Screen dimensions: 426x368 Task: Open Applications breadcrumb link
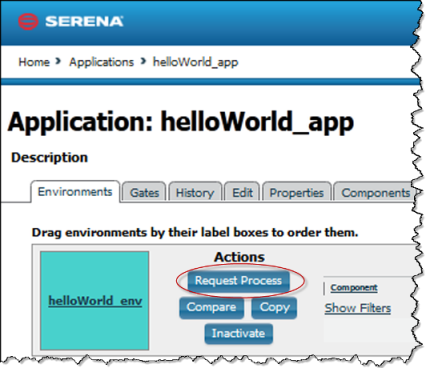click(101, 62)
